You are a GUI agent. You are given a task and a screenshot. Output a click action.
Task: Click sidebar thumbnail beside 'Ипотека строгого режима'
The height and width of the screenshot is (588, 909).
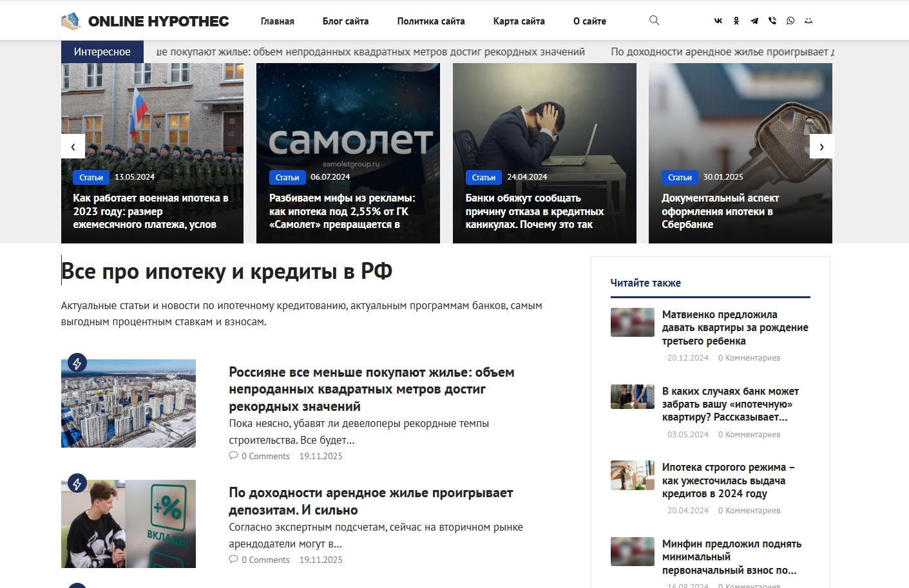click(633, 475)
